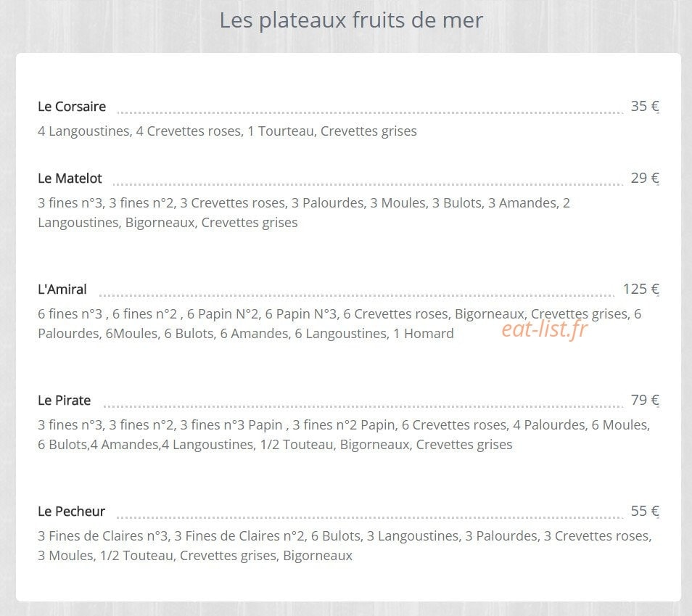Click the 29 € price for Le Matelot

point(645,178)
